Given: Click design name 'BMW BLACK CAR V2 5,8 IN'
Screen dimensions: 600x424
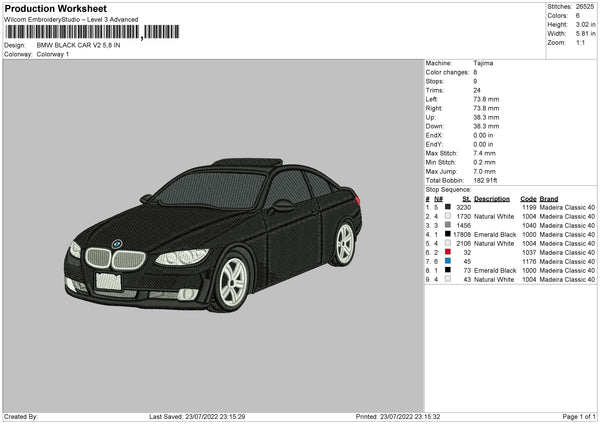Looking at the screenshot, I should pos(78,45).
